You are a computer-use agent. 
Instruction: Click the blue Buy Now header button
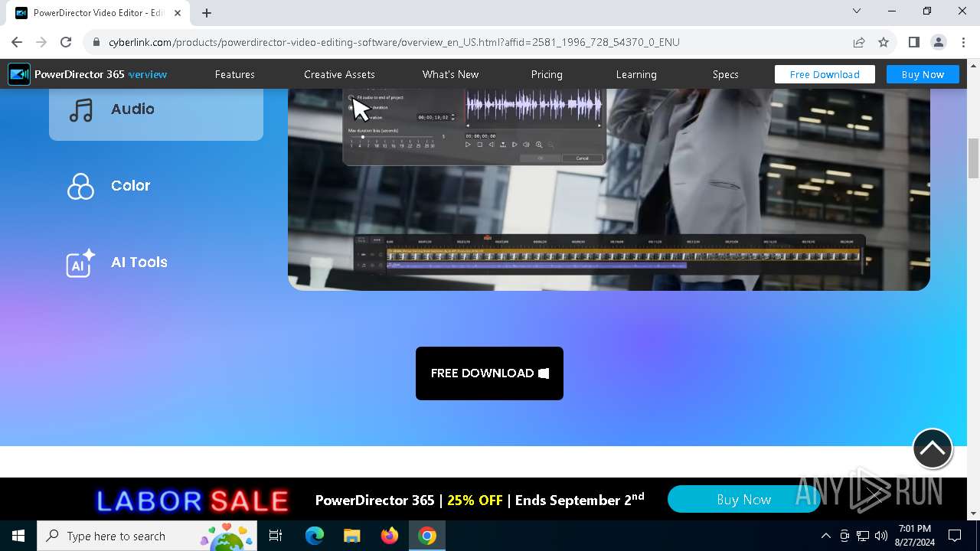pyautogui.click(x=923, y=74)
